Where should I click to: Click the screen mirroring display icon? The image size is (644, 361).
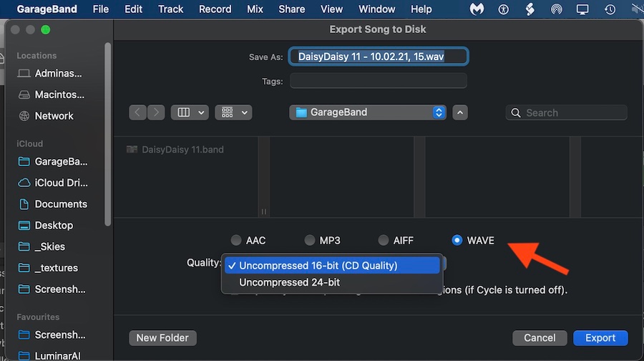(x=582, y=9)
